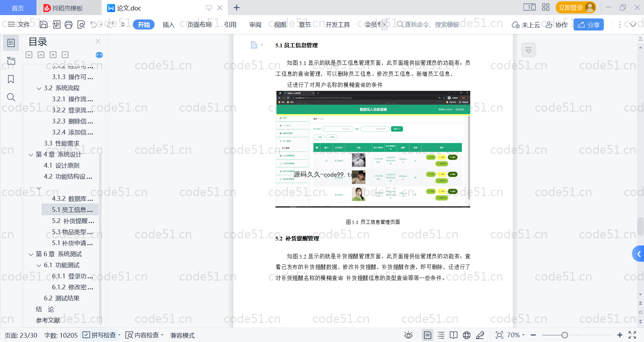Click the window layout grid icon
Viewport: 644px width, 342px height.
pyautogui.click(x=546, y=7)
